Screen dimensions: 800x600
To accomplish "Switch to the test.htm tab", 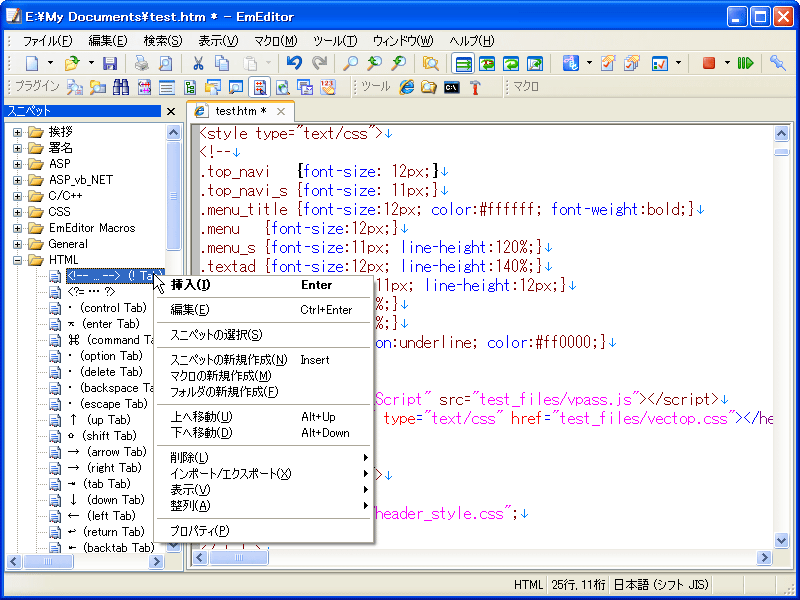I will [x=240, y=111].
